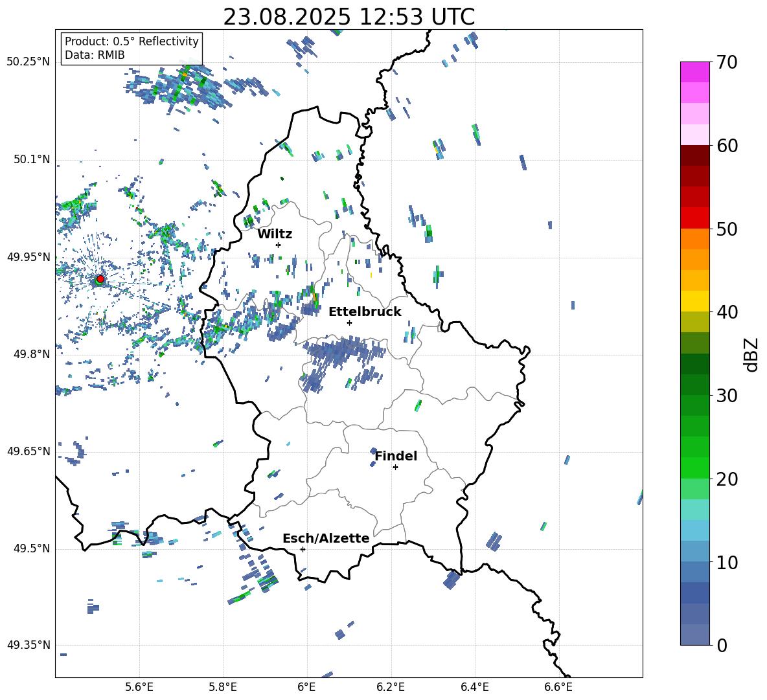This screenshot has width=767, height=700.
Task: Click the Esch/Alzette location cross marker
Action: 303,549
